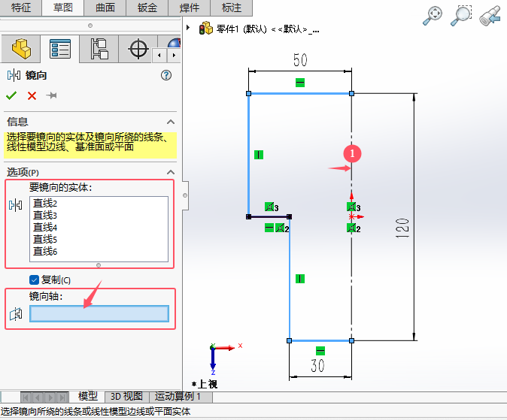
Task: Select the bottom horizontal relation icon
Action: point(320,351)
